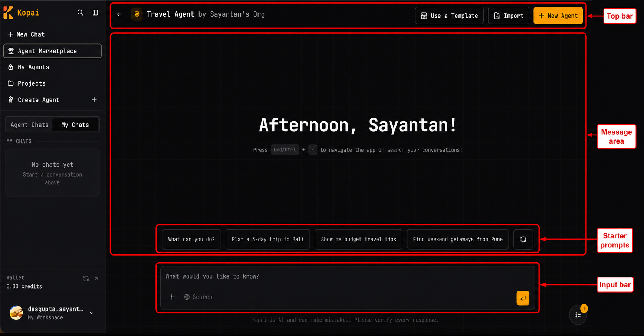Collapse sidebar using panel toggle icon
Screen dimensions: 644x336
pos(95,13)
